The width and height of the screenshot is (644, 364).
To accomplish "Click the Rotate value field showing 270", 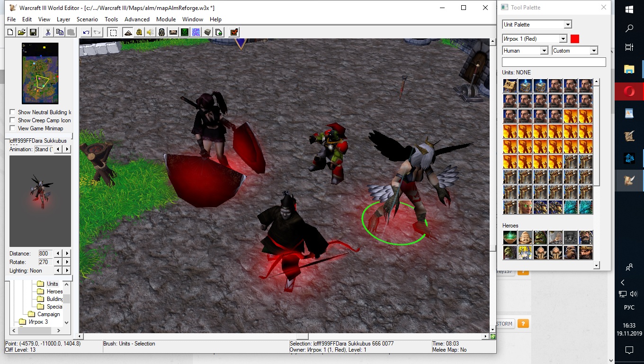I will (45, 262).
